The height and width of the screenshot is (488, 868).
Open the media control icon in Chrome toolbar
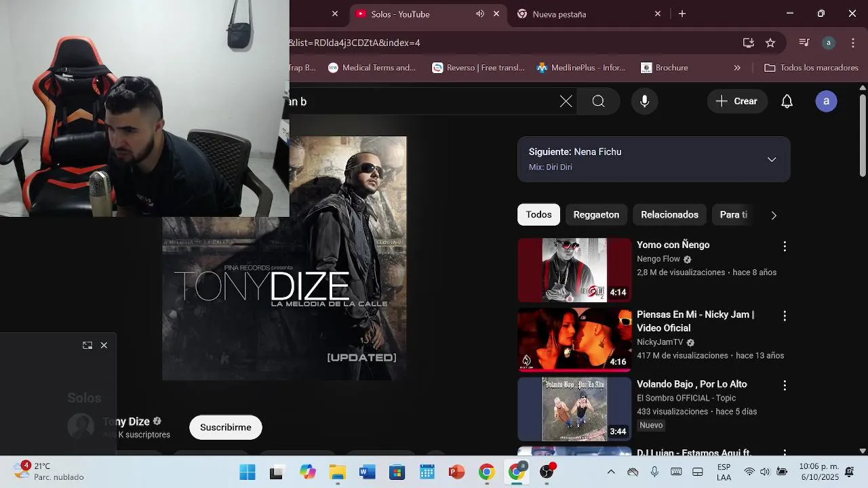804,43
